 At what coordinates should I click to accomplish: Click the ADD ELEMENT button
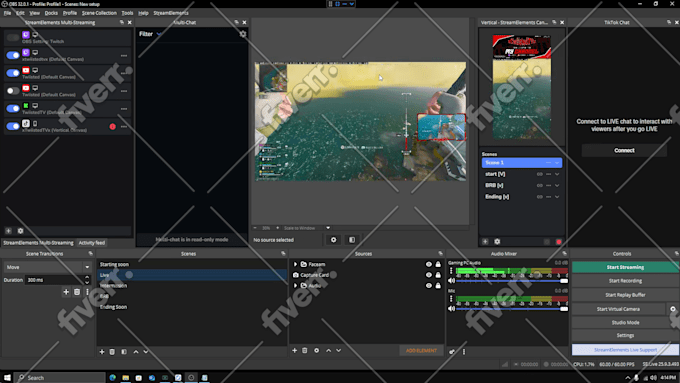[421, 350]
